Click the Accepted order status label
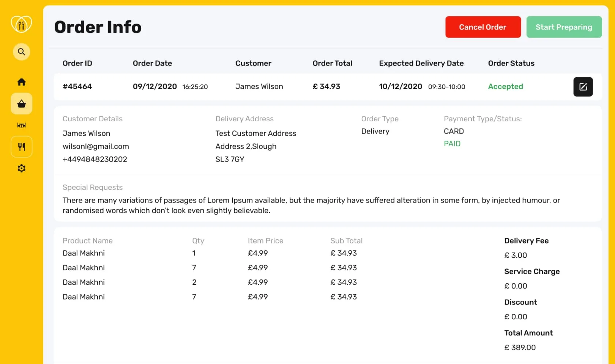The width and height of the screenshot is (615, 364). (x=505, y=86)
